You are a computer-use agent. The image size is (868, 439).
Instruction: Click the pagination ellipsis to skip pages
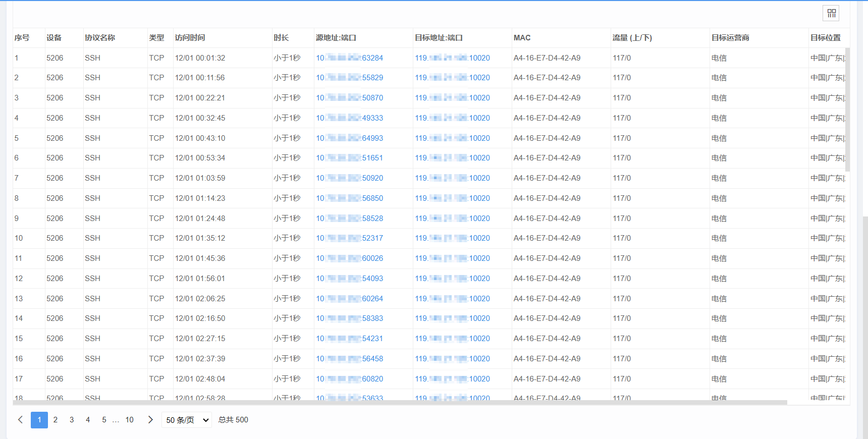click(x=116, y=420)
